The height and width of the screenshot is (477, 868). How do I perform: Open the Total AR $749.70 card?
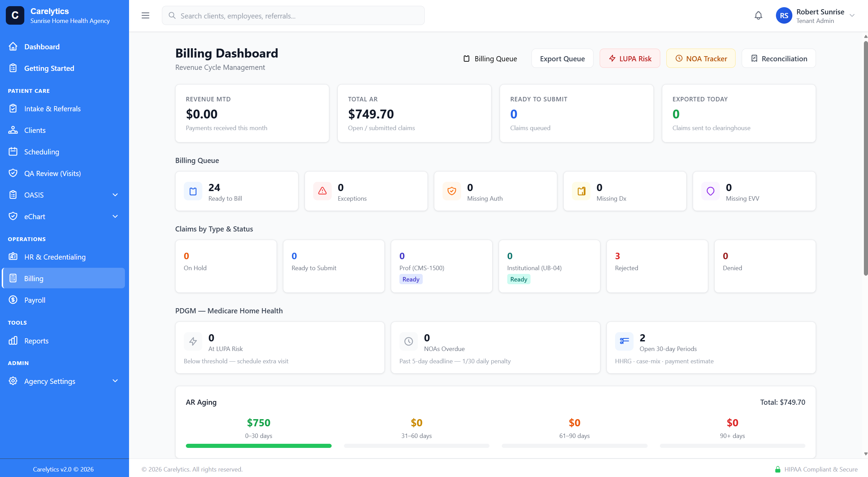click(x=414, y=113)
